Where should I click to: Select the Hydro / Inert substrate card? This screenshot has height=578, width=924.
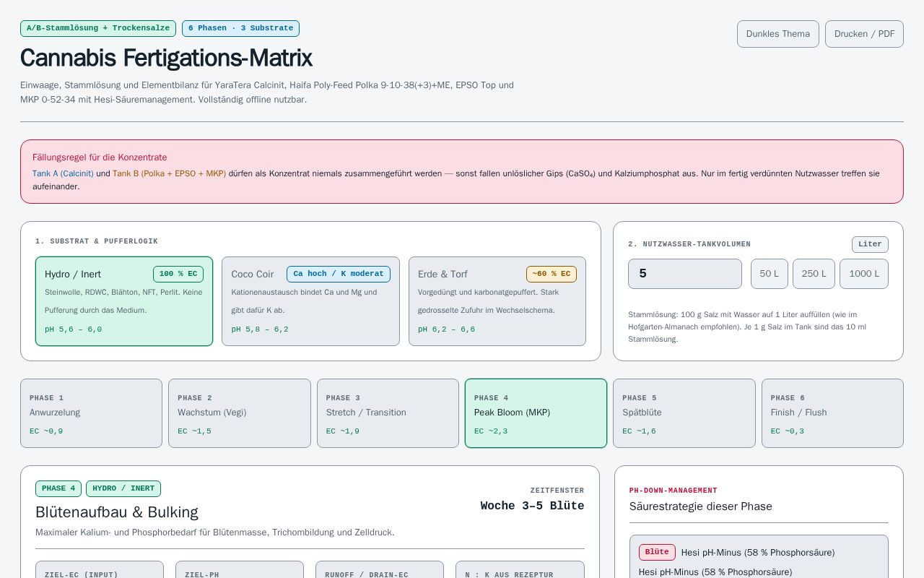point(124,301)
